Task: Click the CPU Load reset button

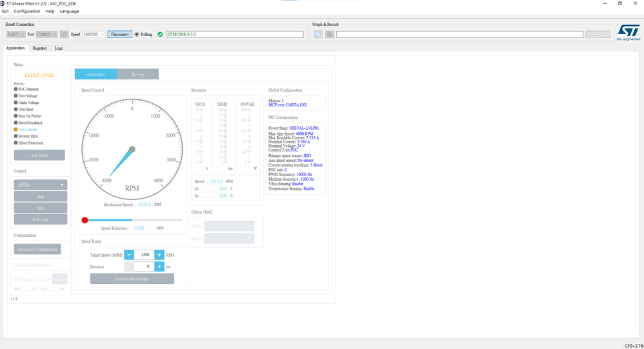Action: coord(59,279)
